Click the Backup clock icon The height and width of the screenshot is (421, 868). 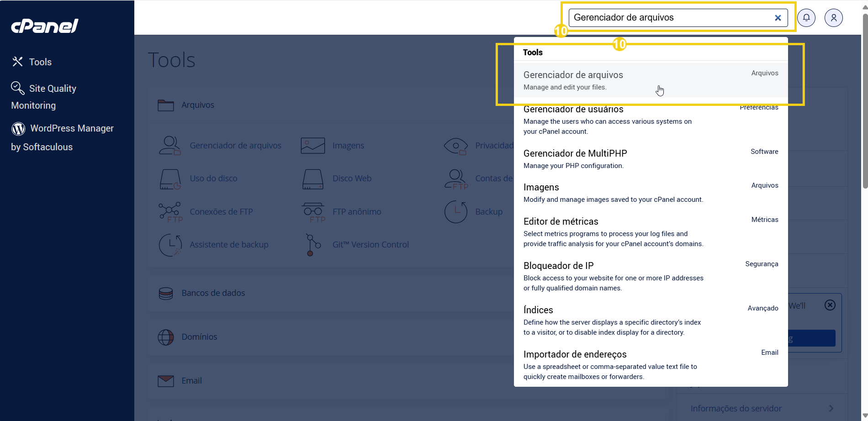[456, 212]
